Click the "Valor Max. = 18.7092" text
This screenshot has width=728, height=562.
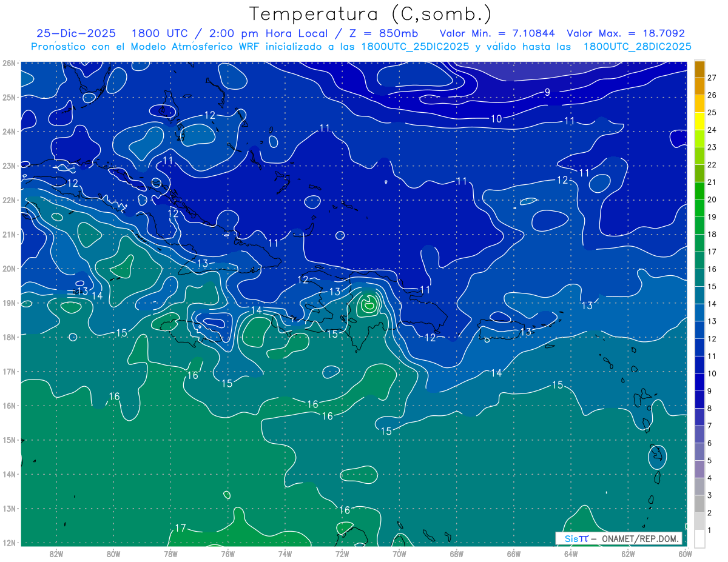tap(625, 33)
